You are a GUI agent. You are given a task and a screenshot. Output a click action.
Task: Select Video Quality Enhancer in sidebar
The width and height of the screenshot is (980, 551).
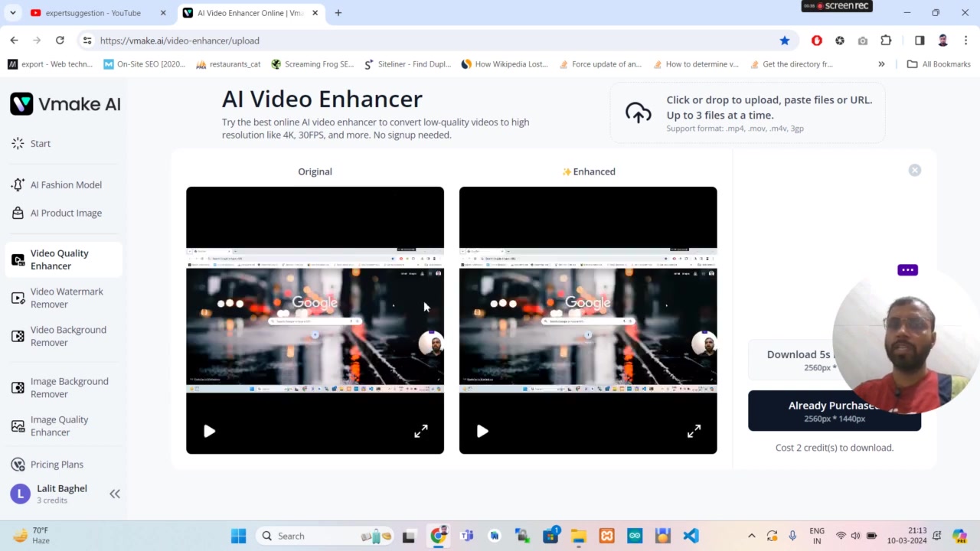[64, 259]
